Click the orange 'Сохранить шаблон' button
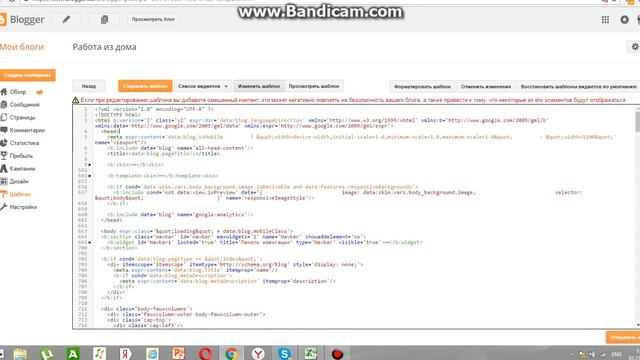Viewport: 640px width, 360px height. click(x=145, y=86)
